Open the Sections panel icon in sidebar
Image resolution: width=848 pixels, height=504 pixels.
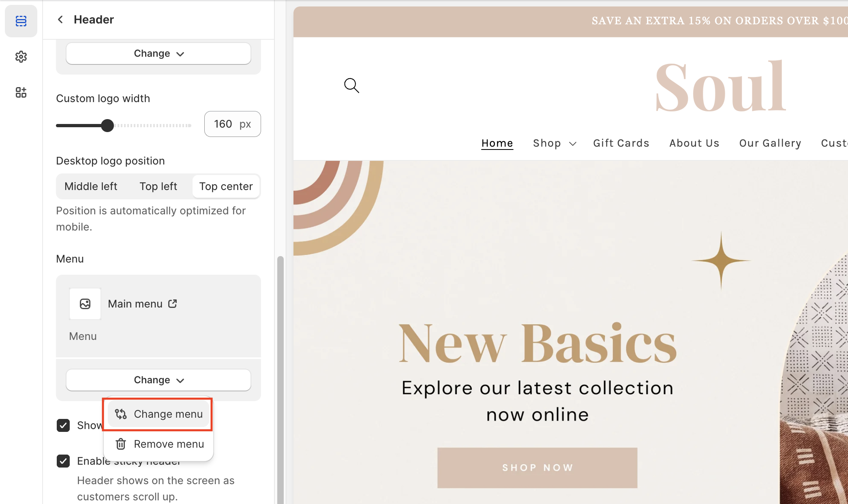coord(21,21)
